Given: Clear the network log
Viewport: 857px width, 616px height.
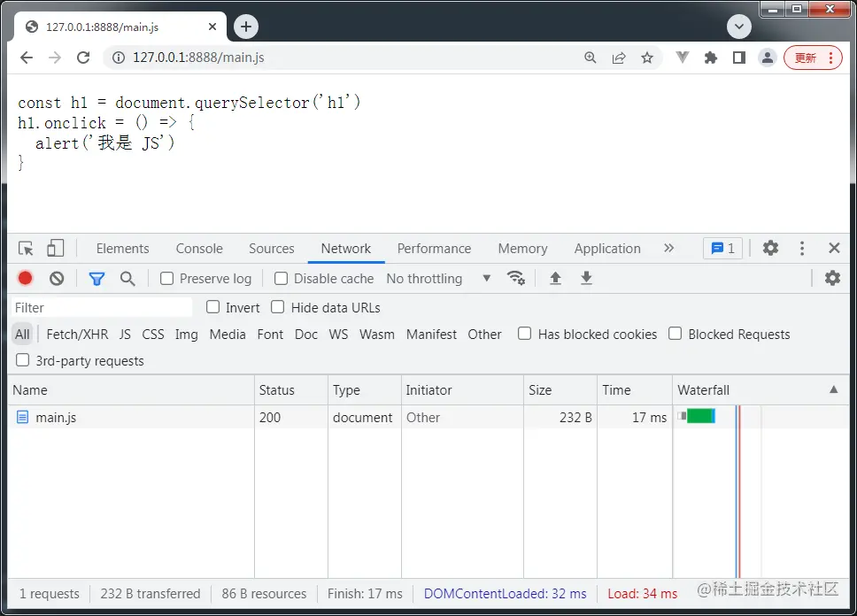Looking at the screenshot, I should coord(57,279).
